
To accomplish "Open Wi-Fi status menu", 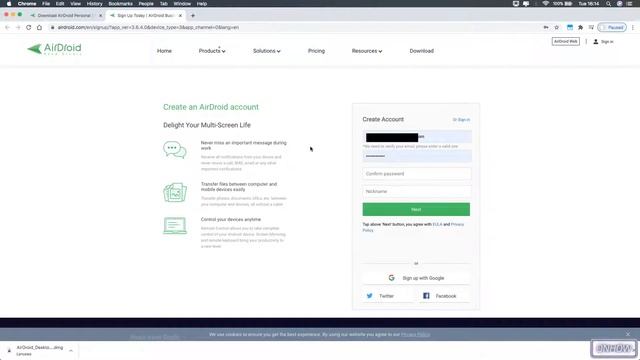I will (x=545, y=4).
